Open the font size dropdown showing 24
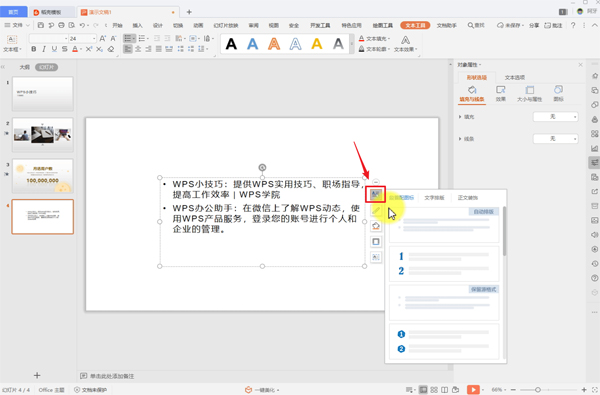 coord(94,39)
